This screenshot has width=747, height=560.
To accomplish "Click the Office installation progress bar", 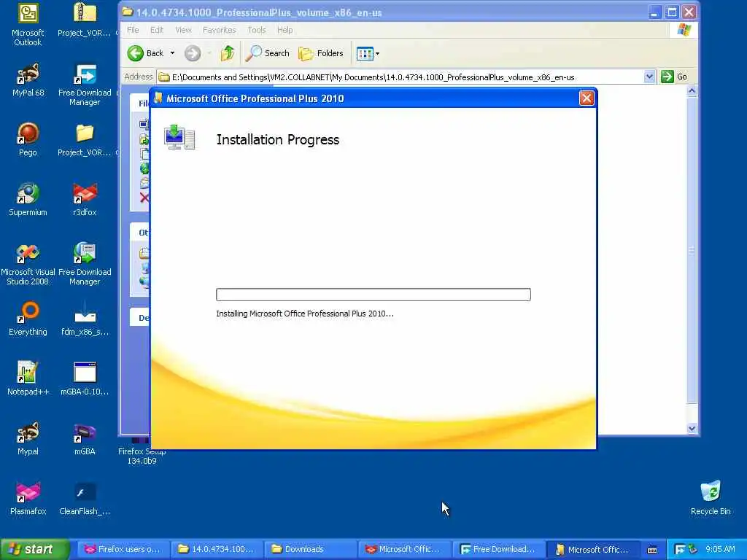I will point(373,295).
